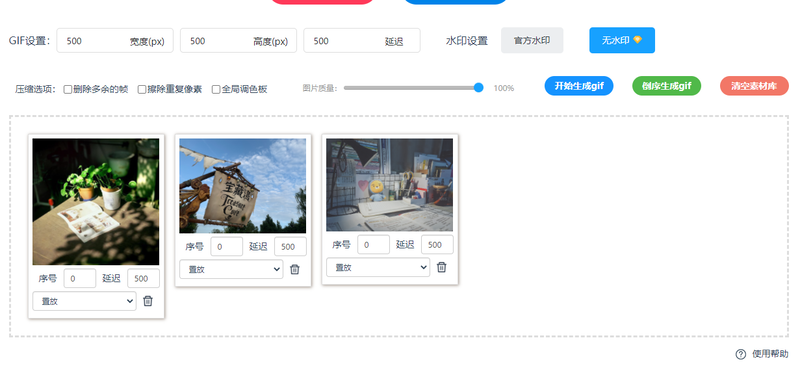The height and width of the screenshot is (366, 800).
Task: Click the 100% quality value text
Action: [x=504, y=88]
